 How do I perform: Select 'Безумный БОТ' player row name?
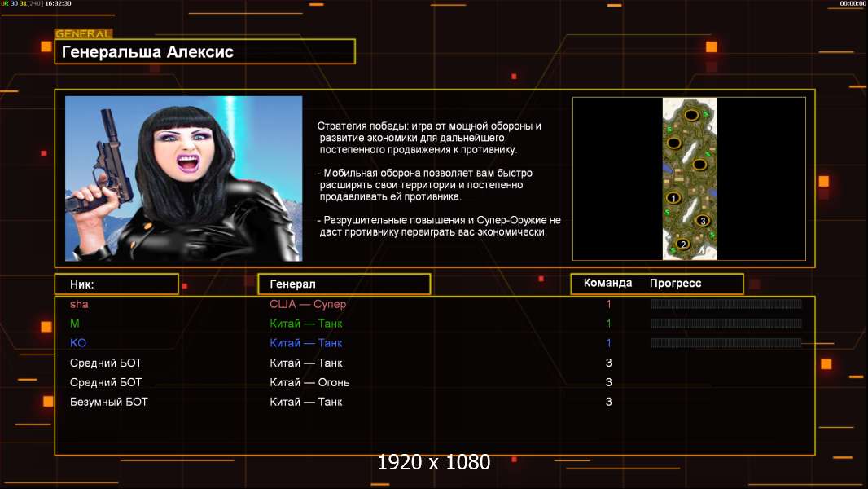[109, 402]
